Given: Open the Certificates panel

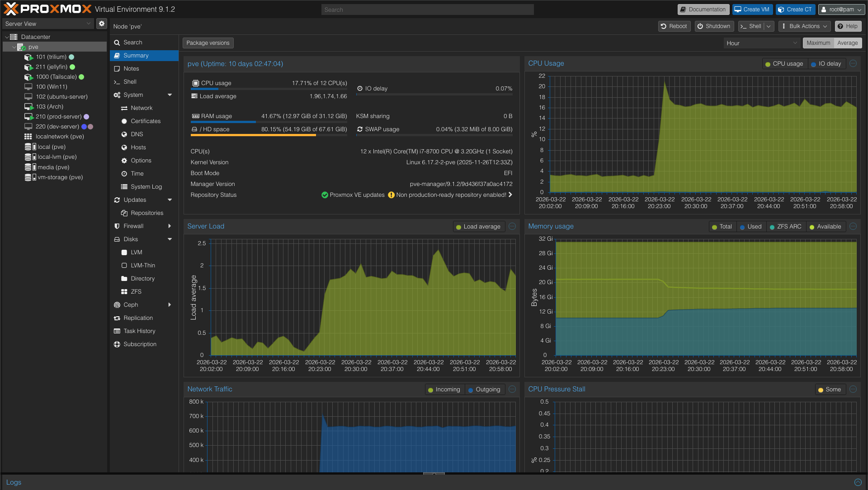Looking at the screenshot, I should click(x=146, y=121).
